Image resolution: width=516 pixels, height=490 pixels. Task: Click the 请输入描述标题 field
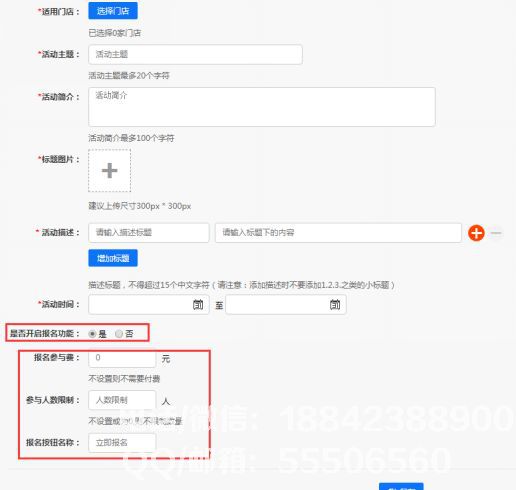tap(149, 233)
